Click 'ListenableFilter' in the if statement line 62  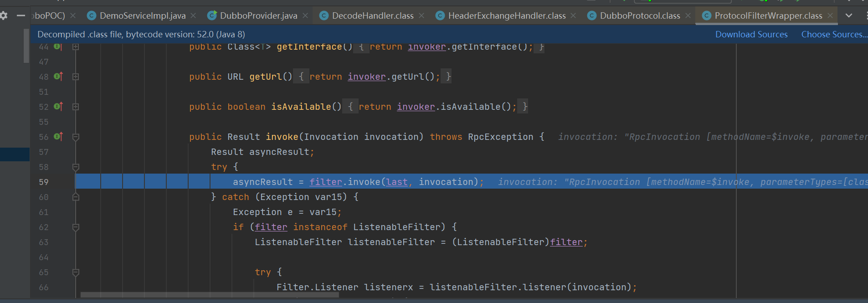click(397, 227)
